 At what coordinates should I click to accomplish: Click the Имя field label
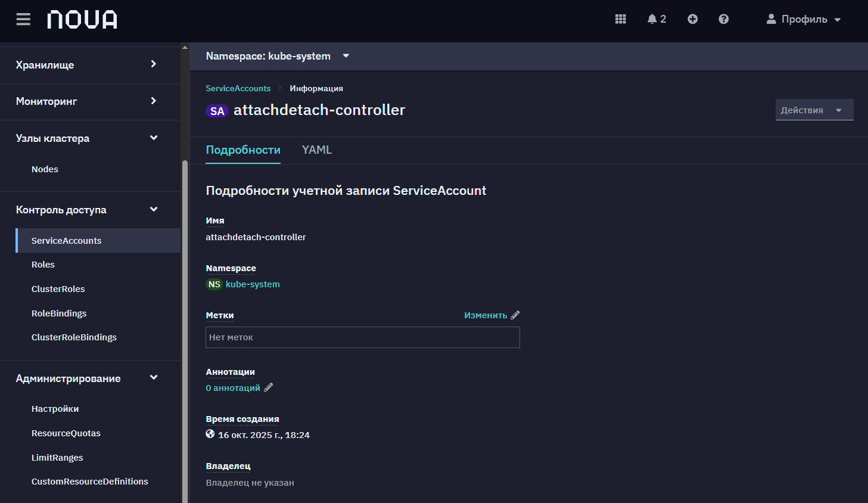pos(215,221)
